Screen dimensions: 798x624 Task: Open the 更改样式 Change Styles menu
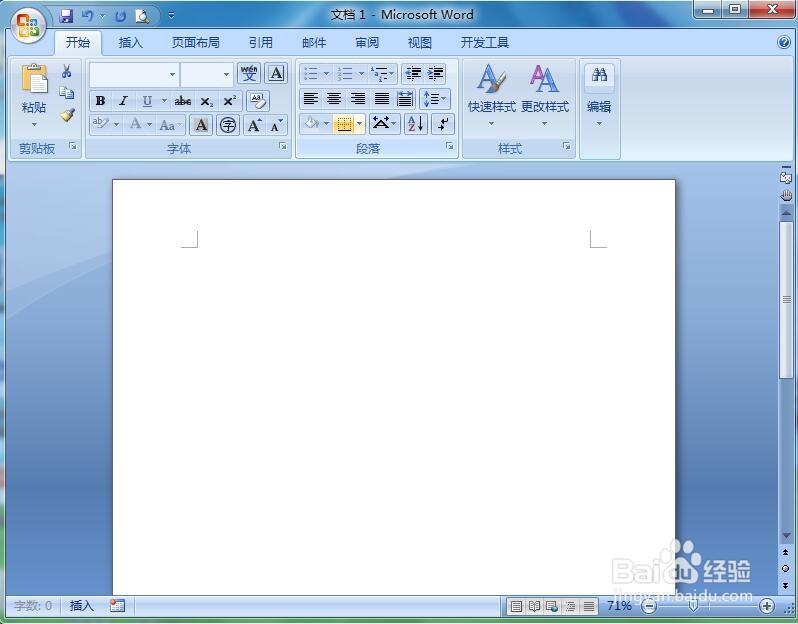(545, 95)
